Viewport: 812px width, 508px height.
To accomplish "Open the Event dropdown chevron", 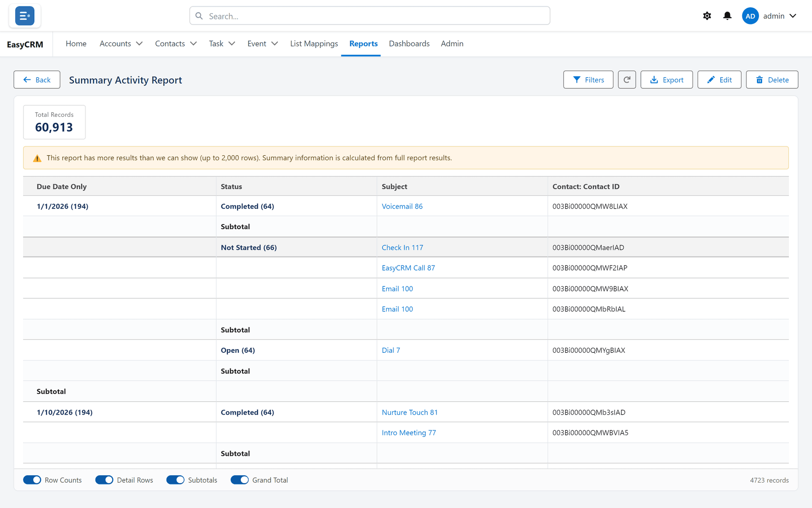I will pyautogui.click(x=275, y=43).
